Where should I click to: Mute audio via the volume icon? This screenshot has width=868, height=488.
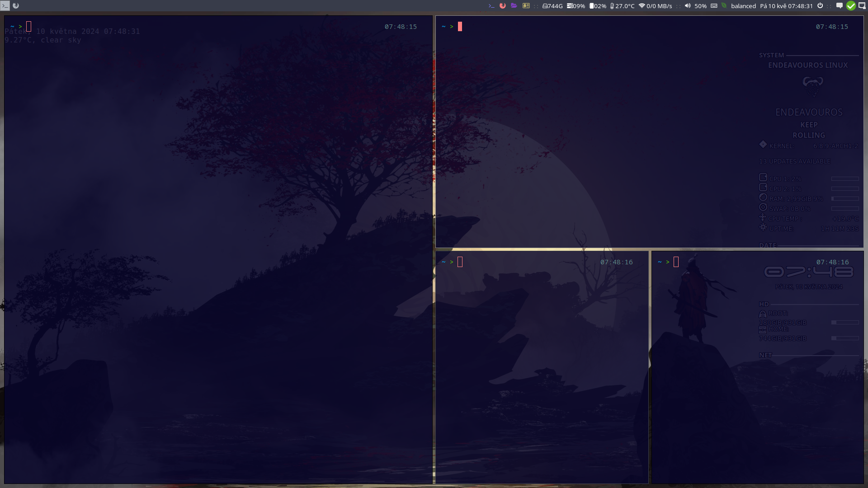click(x=687, y=5)
